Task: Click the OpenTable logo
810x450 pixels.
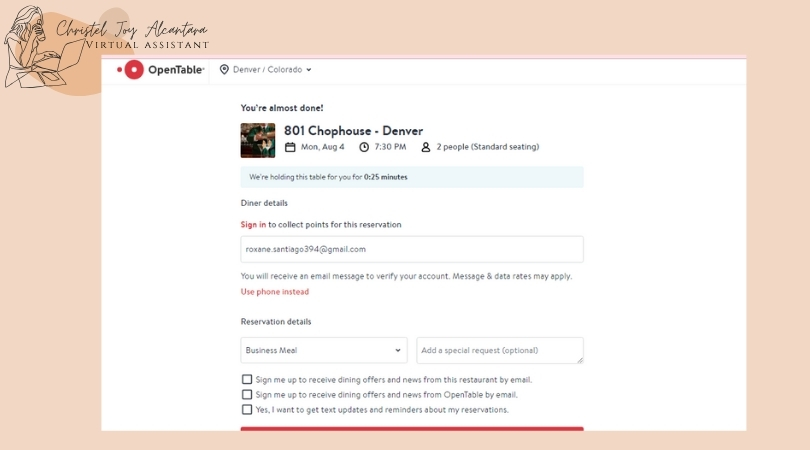Action: tap(161, 69)
